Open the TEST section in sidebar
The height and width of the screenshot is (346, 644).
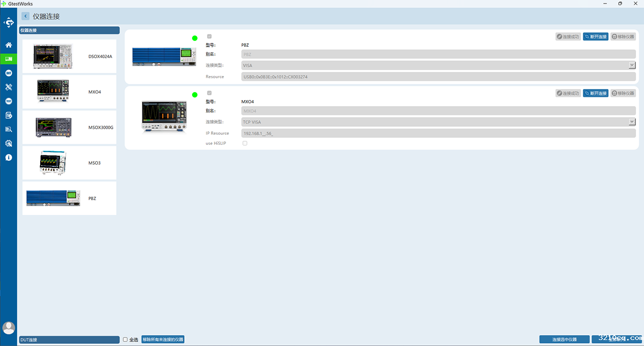click(9, 101)
